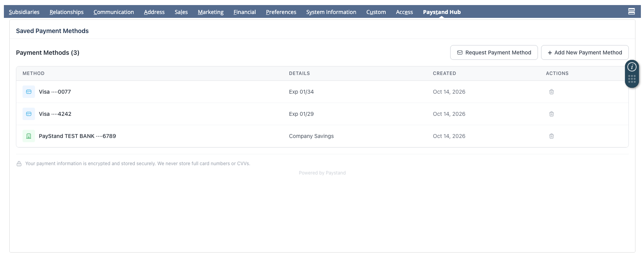Select PayStand TEST BANK ····6789 label
Viewport: 644px width, 260px height.
(x=77, y=136)
